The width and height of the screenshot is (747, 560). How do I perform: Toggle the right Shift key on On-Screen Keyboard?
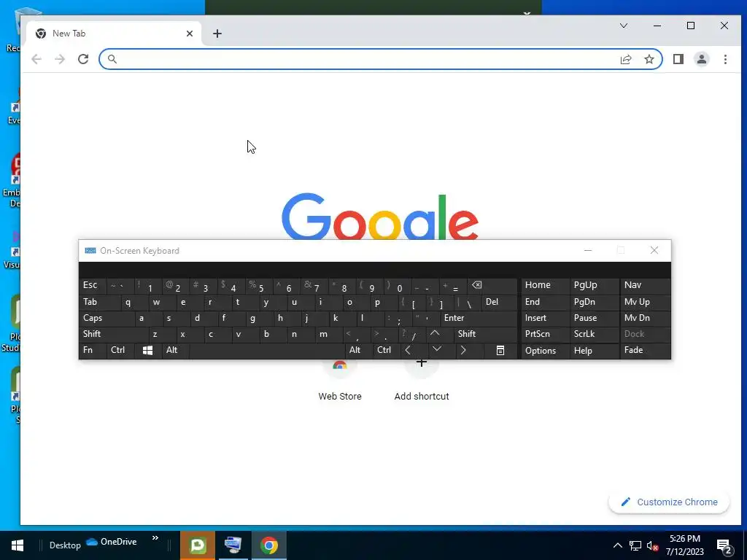coord(485,334)
